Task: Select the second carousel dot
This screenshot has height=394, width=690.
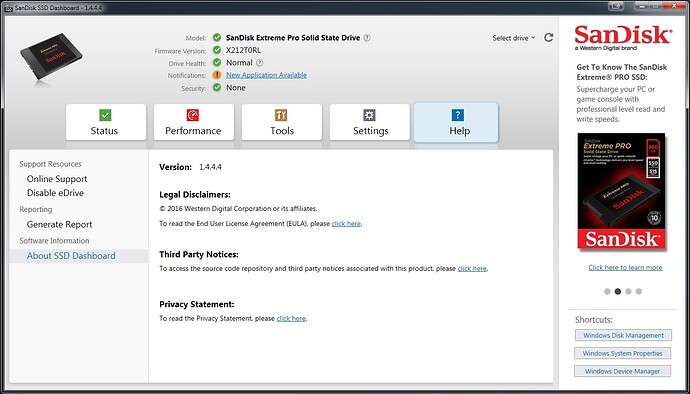Action: coord(618,291)
